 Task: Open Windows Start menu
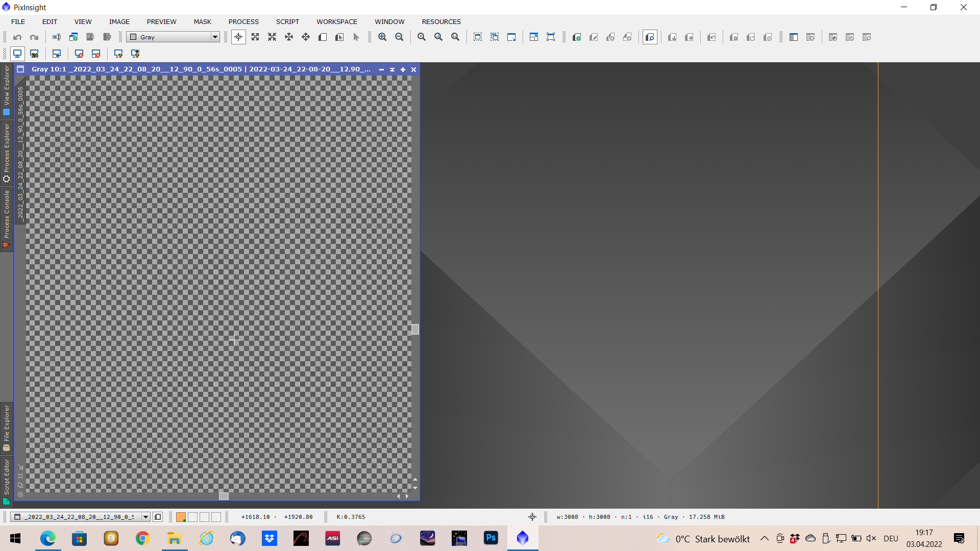click(15, 538)
